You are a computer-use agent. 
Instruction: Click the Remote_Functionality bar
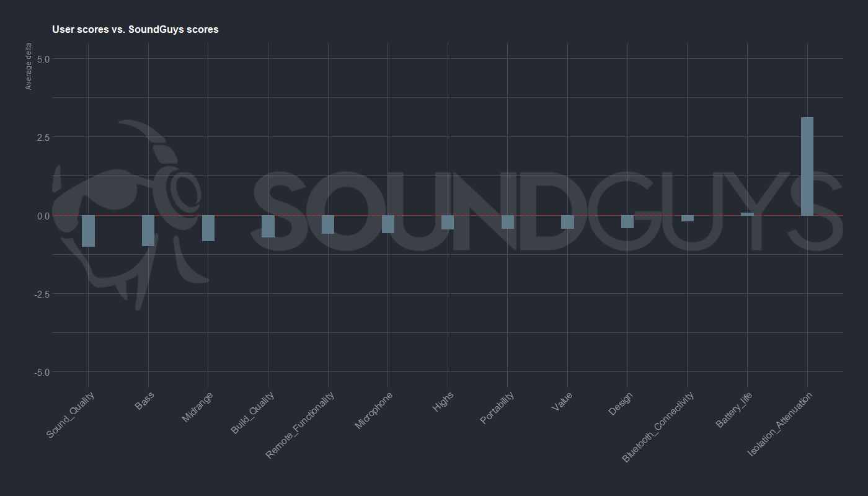(328, 224)
